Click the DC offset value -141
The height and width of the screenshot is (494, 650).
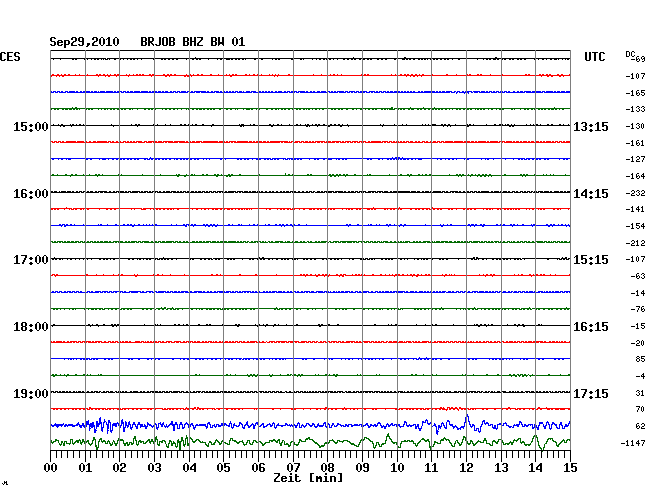[635, 209]
